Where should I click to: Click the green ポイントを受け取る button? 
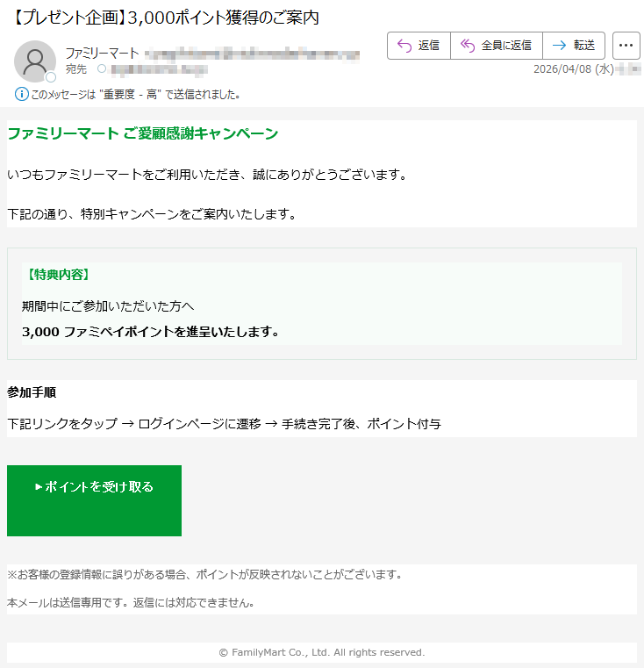94,500
